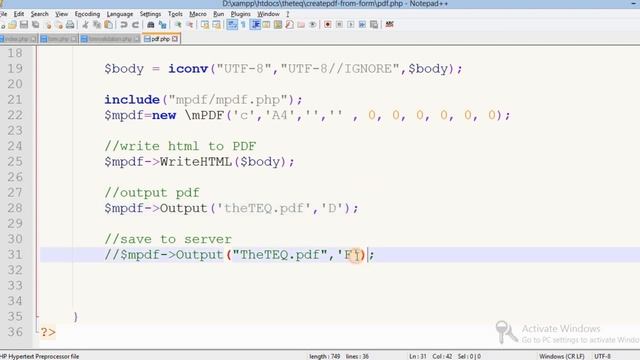640x360 pixels.
Task: Open the ? help menu
Action: tap(287, 14)
